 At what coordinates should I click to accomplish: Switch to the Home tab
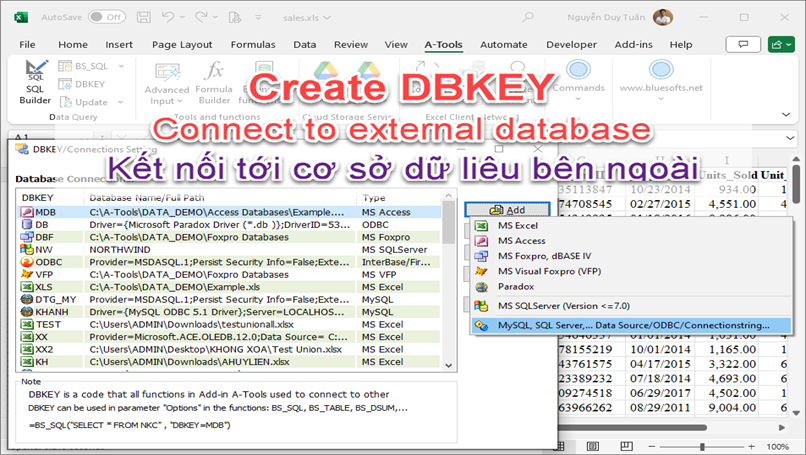click(x=73, y=45)
